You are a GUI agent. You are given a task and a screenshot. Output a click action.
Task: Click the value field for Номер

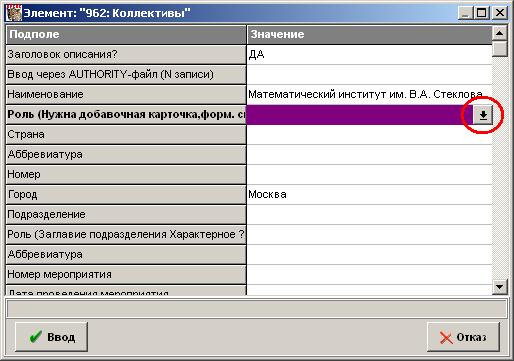click(369, 175)
